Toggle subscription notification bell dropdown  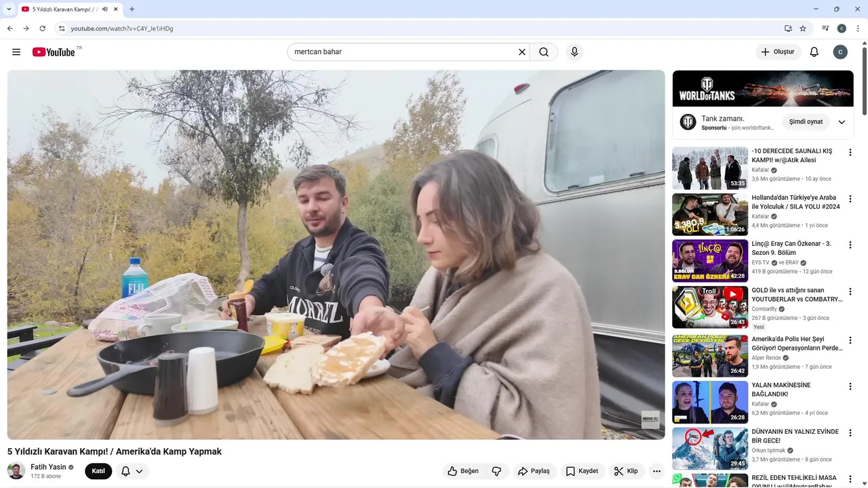pos(132,471)
